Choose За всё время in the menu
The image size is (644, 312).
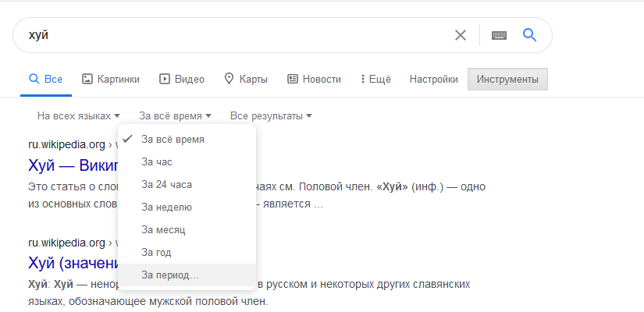pos(187,140)
